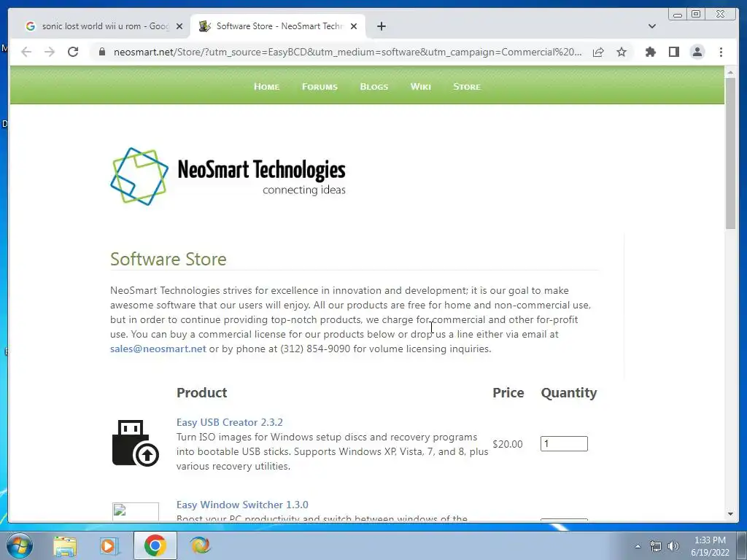Click the address bar URL
Image resolution: width=747 pixels, height=560 pixels.
[347, 52]
